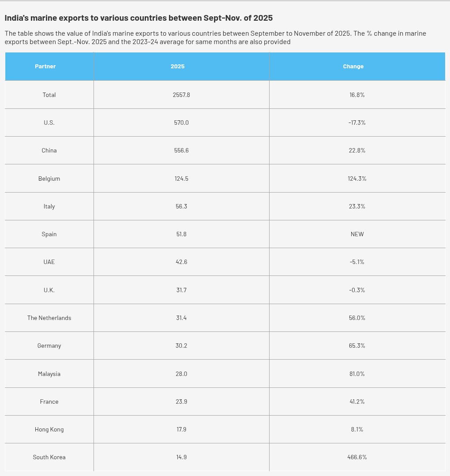The height and width of the screenshot is (476, 450).
Task: Click Germany's 30.2 export value
Action: click(181, 346)
